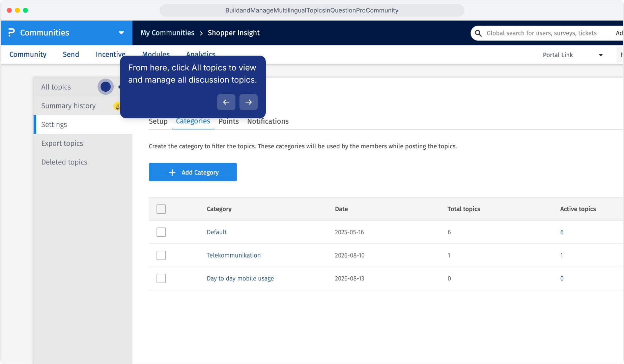Check the Day to day mobile usage checkbox
Image resolution: width=624 pixels, height=364 pixels.
(x=161, y=278)
